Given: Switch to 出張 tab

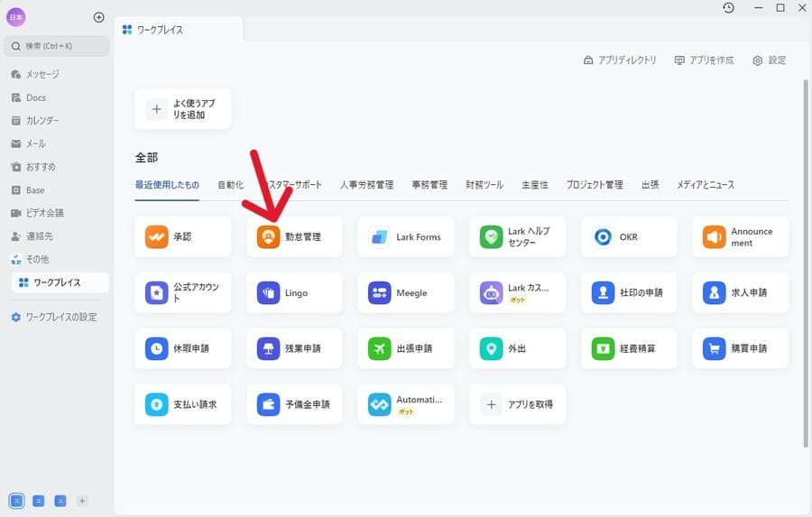Looking at the screenshot, I should click(650, 185).
